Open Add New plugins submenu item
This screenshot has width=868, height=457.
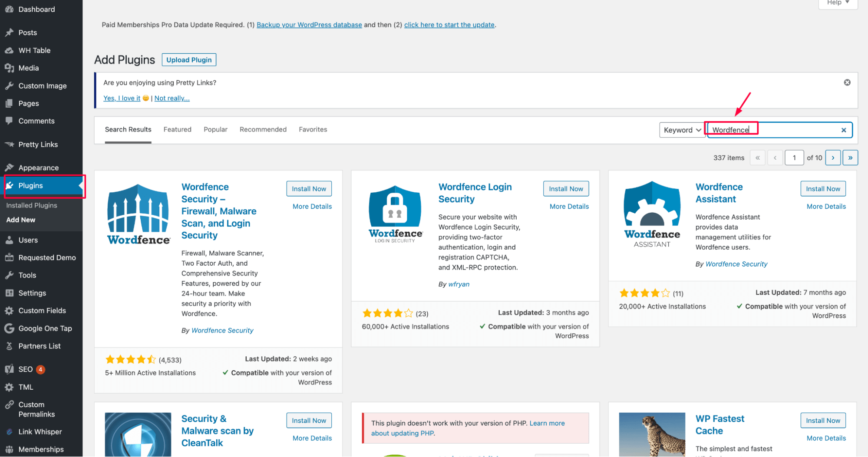click(x=21, y=220)
